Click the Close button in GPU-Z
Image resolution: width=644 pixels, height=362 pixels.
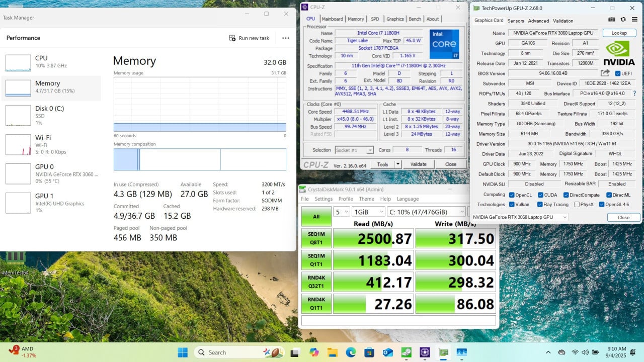pos(623,217)
